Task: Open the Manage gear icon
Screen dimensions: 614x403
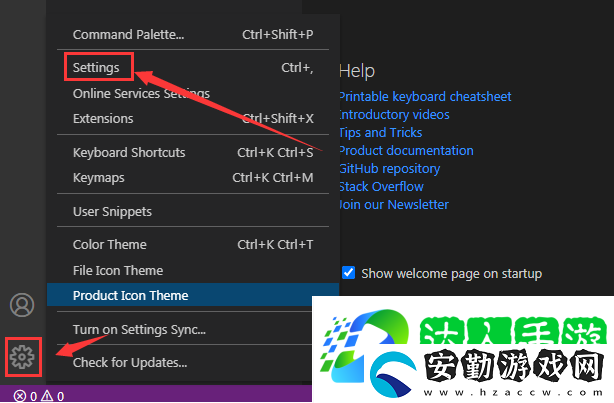Action: point(22,357)
